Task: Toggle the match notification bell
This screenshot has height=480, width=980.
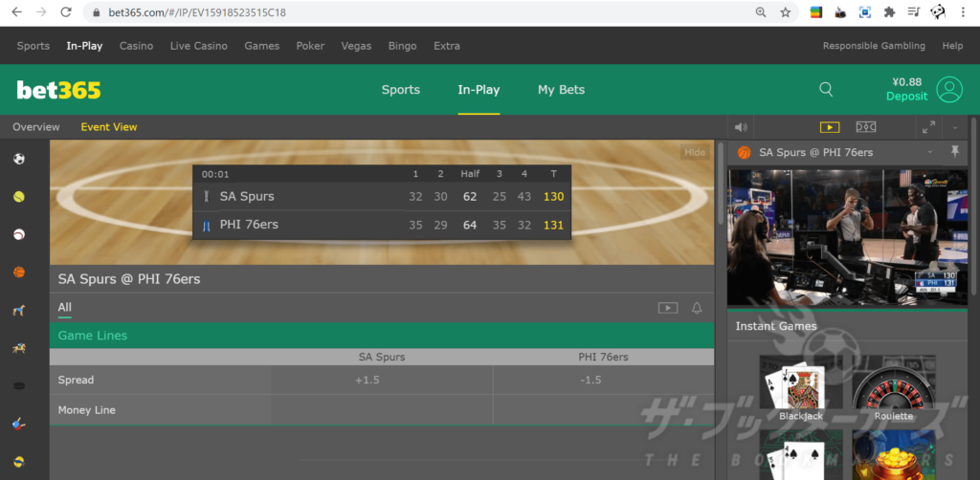Action: coord(697,308)
